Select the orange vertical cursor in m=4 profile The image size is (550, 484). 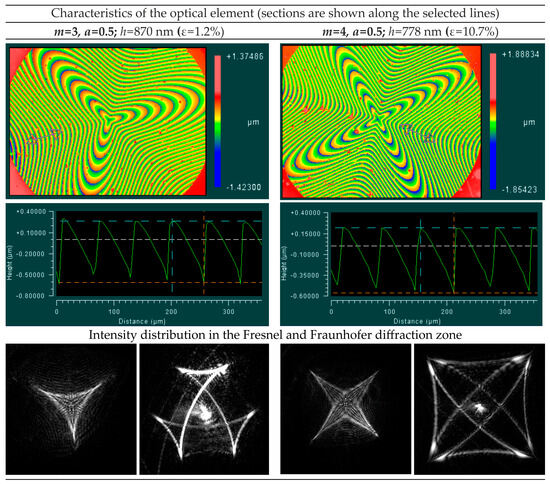(454, 253)
